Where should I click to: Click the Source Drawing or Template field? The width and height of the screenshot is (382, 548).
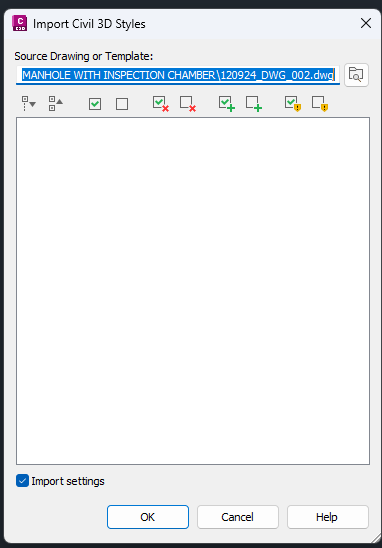click(x=178, y=75)
